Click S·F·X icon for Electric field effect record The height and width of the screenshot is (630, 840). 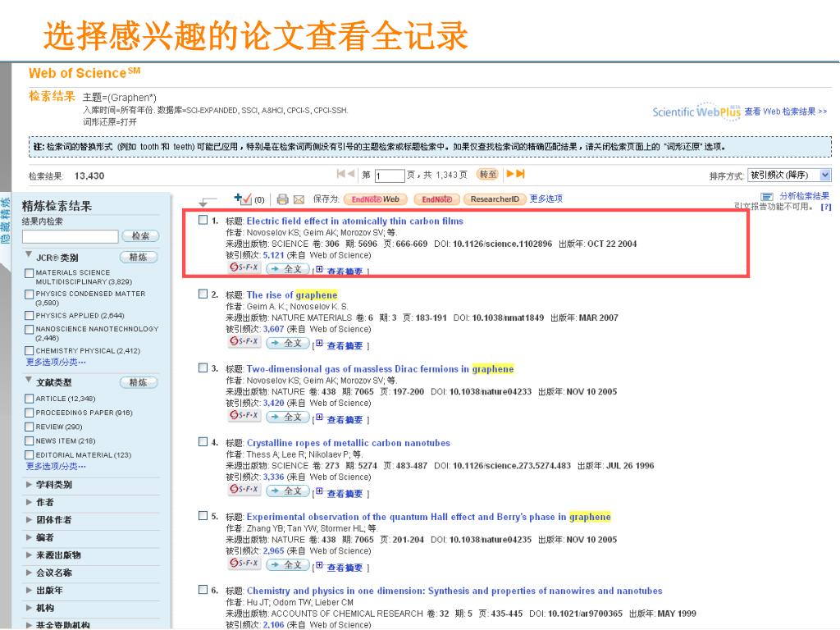point(244,267)
